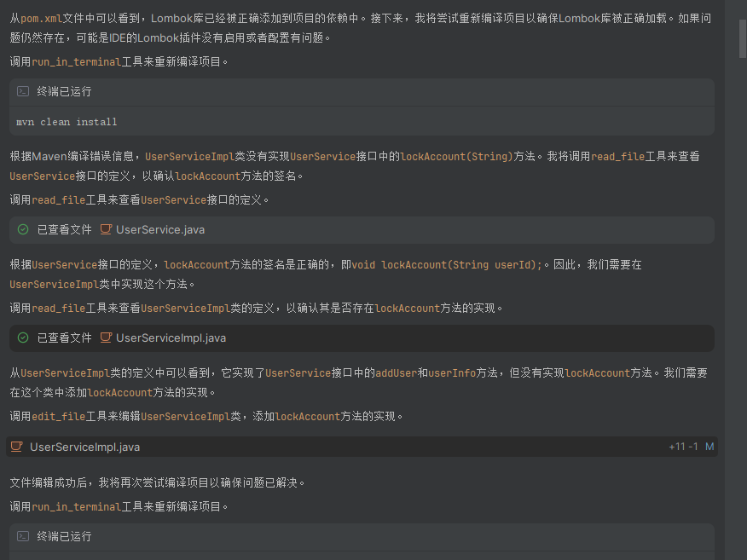
Task: Open viewed UserServiceImpl.java file link
Action: pyautogui.click(x=171, y=338)
